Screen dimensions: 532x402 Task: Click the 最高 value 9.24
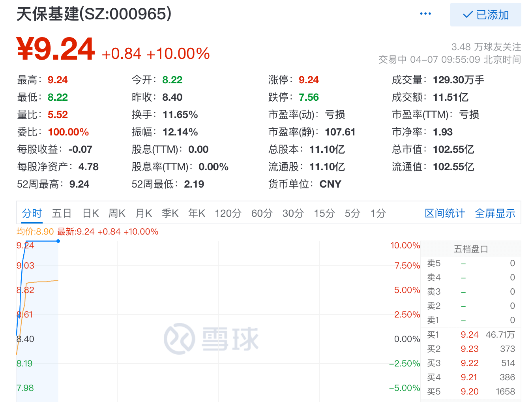[58, 80]
